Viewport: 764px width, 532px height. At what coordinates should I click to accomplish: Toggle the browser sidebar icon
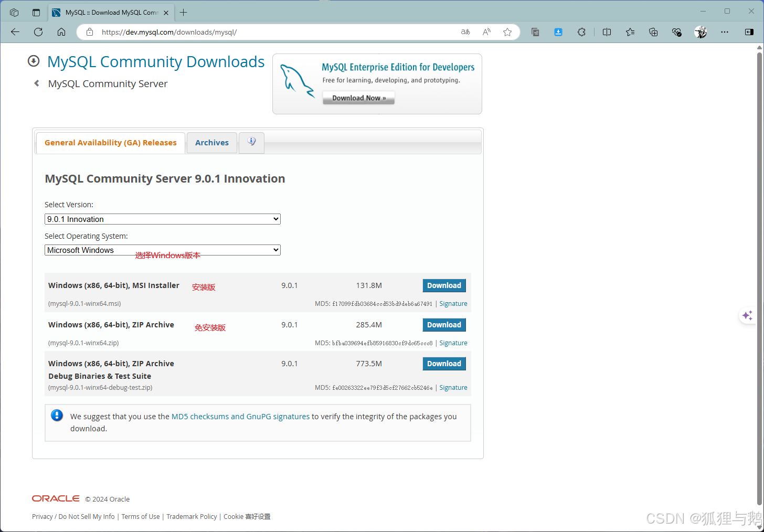749,32
